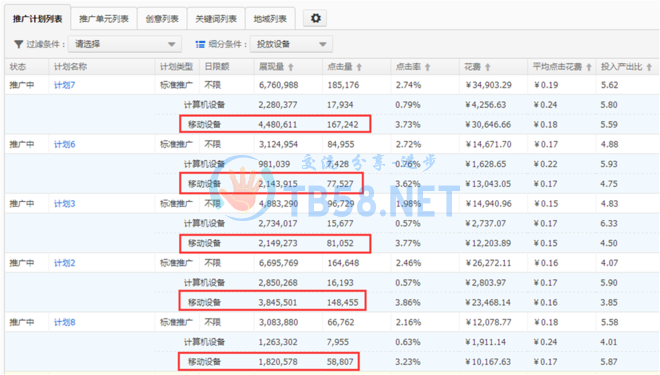This screenshot has height=375, width=660.
Task: Open the gear settings icon
Action: point(315,18)
